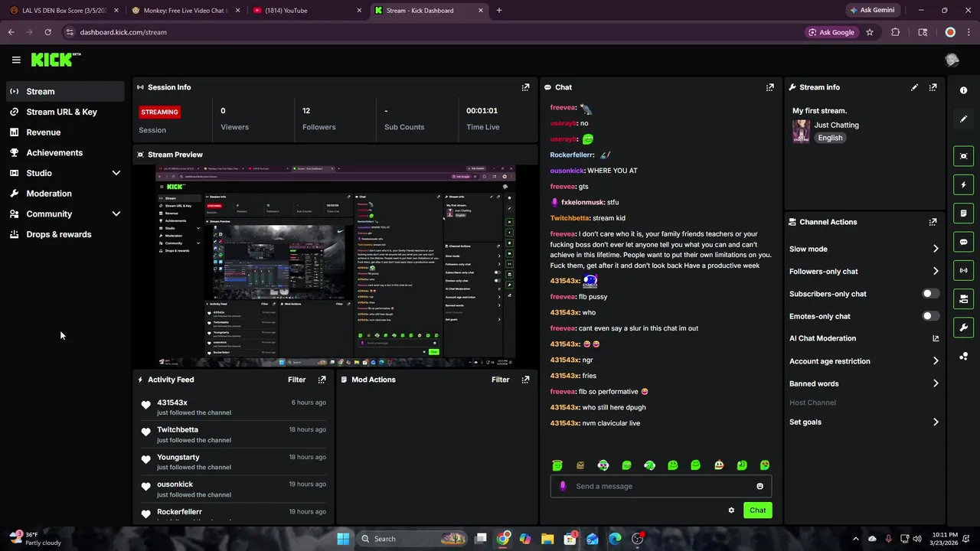
Task: Pop out the Chat panel
Action: 770,87
